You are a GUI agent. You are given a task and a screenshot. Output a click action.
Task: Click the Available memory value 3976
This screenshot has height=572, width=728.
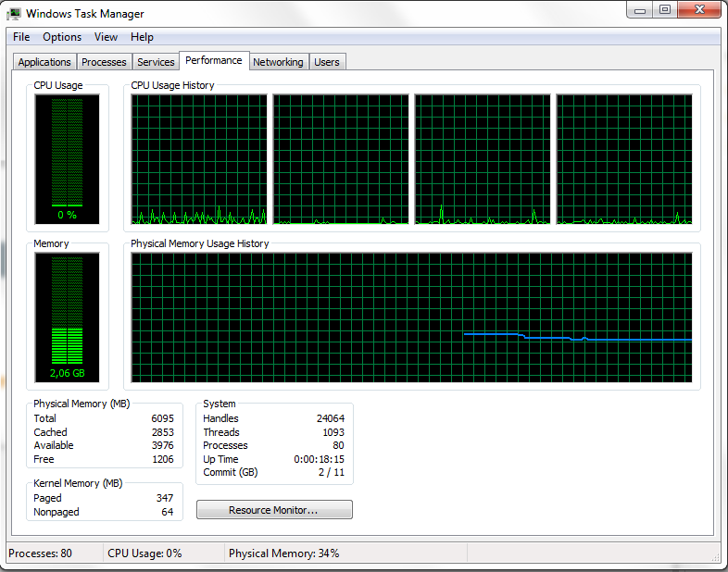tap(162, 445)
